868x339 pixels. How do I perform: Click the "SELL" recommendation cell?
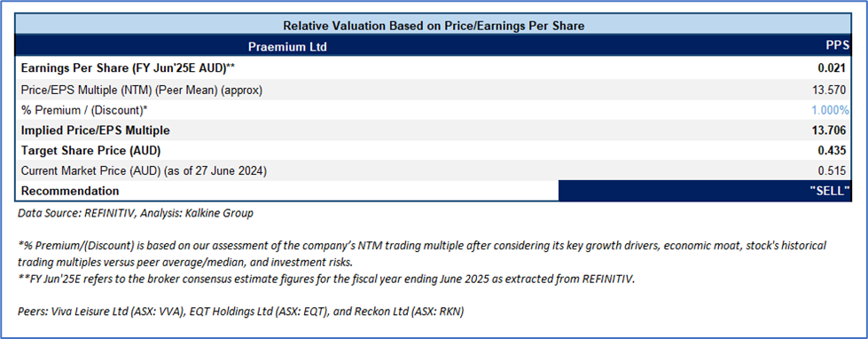pyautogui.click(x=704, y=191)
